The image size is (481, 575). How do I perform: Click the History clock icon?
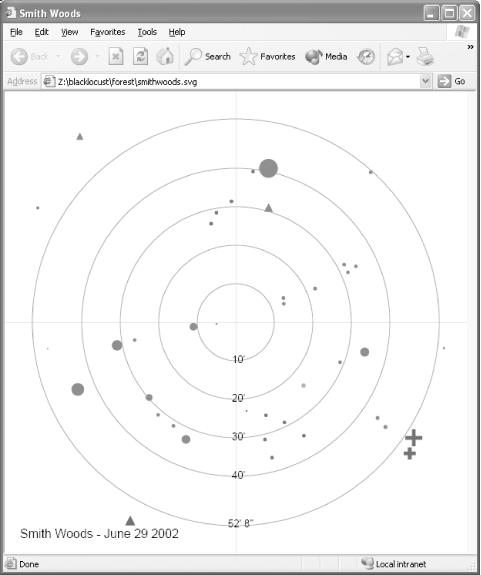366,57
